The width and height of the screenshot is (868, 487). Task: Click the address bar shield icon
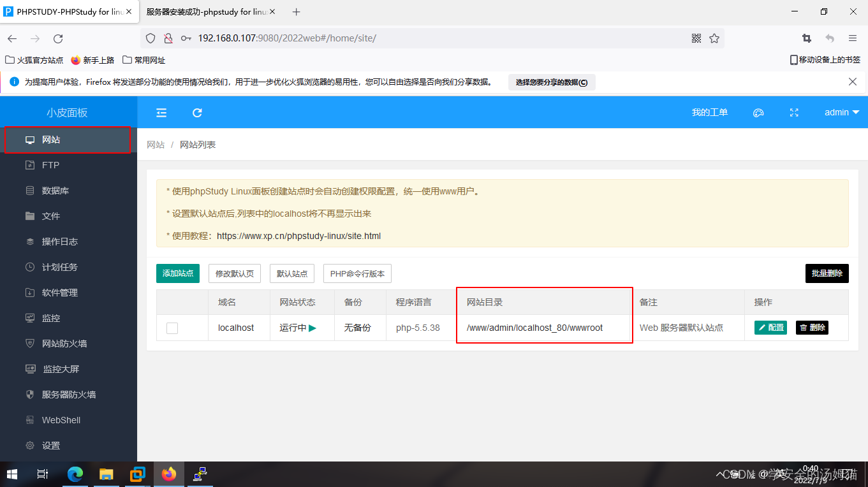click(151, 38)
